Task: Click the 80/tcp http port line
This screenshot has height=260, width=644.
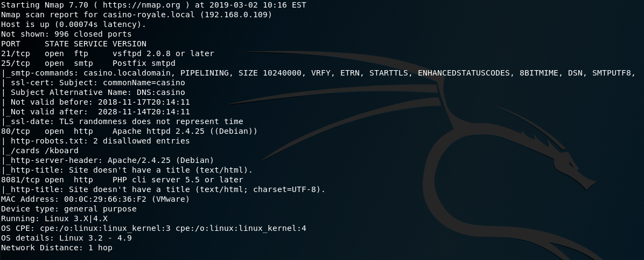Action: (x=129, y=131)
